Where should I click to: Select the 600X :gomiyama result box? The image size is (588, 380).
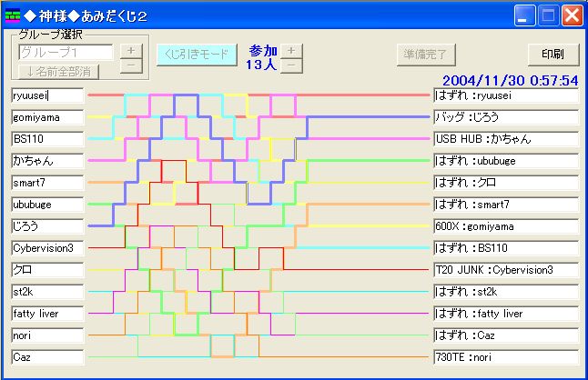(x=506, y=226)
